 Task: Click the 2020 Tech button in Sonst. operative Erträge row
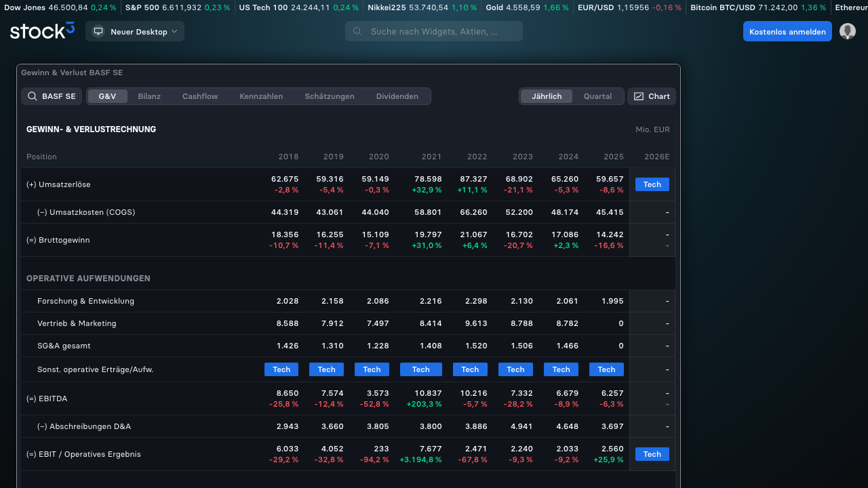pyautogui.click(x=372, y=369)
